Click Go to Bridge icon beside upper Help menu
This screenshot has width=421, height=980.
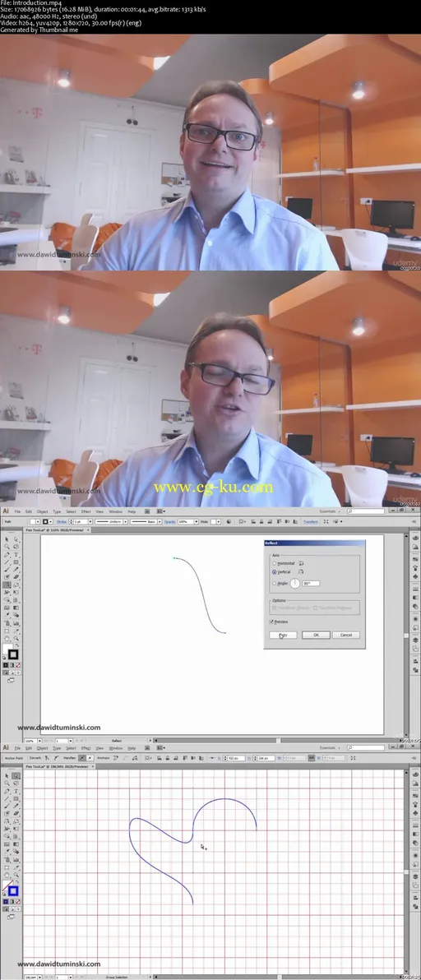[x=147, y=511]
